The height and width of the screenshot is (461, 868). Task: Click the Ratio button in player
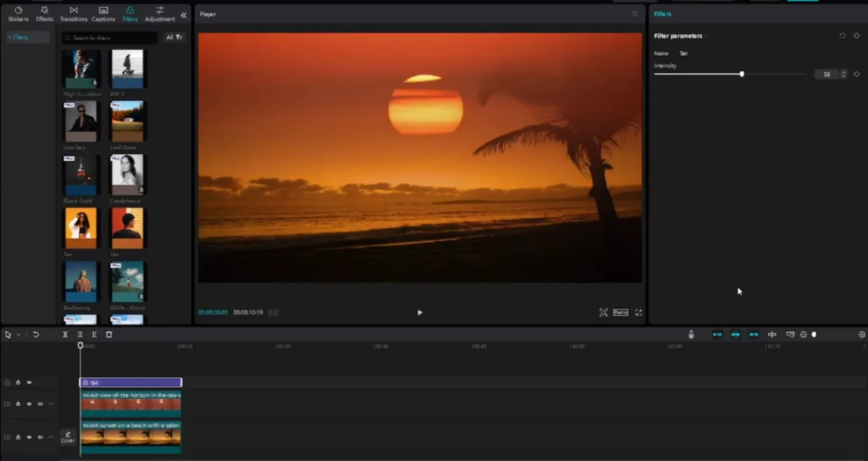click(620, 313)
